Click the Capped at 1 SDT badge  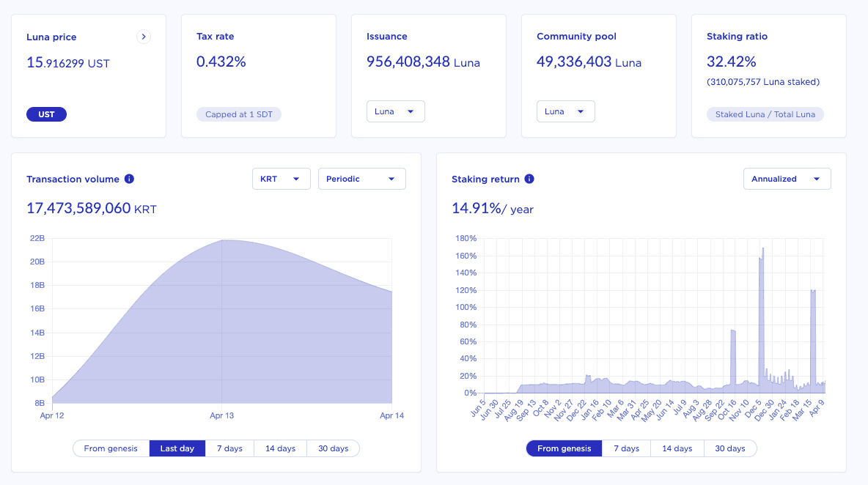click(x=238, y=114)
